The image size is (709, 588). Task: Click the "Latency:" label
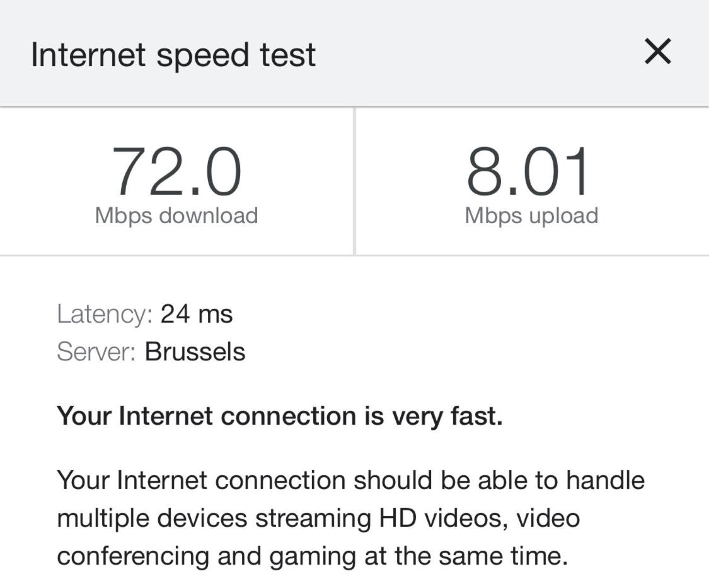pyautogui.click(x=105, y=314)
